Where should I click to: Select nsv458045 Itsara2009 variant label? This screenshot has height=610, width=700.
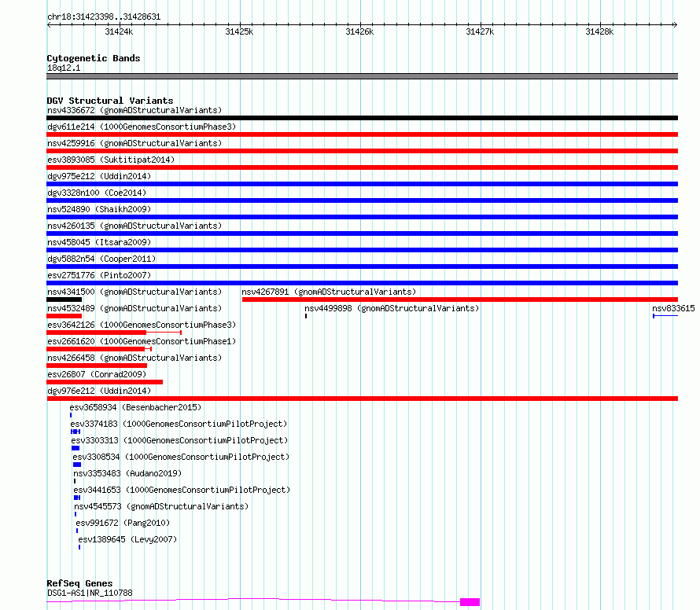click(x=99, y=242)
